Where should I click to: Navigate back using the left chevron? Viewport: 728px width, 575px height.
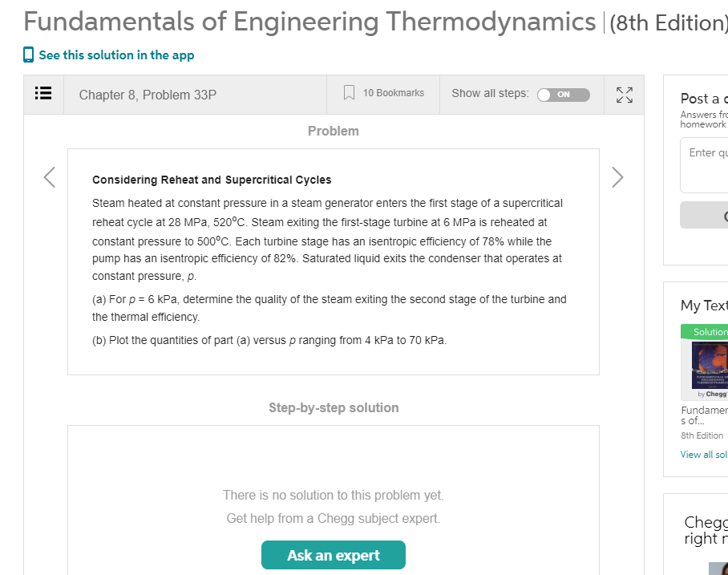pos(49,176)
